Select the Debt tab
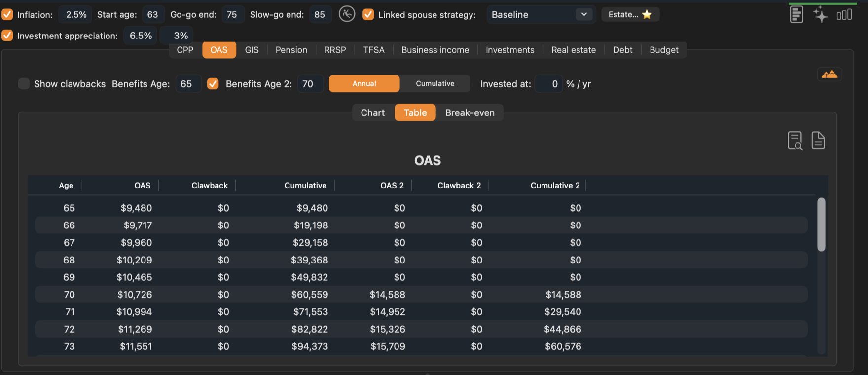Viewport: 868px width, 375px height. [x=622, y=50]
